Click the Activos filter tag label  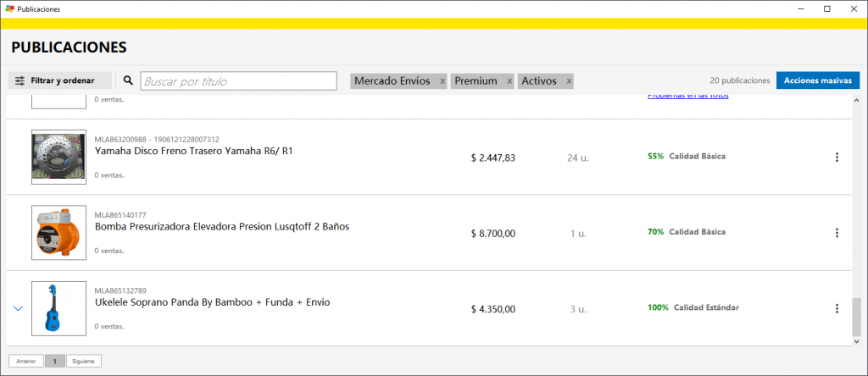tap(539, 81)
